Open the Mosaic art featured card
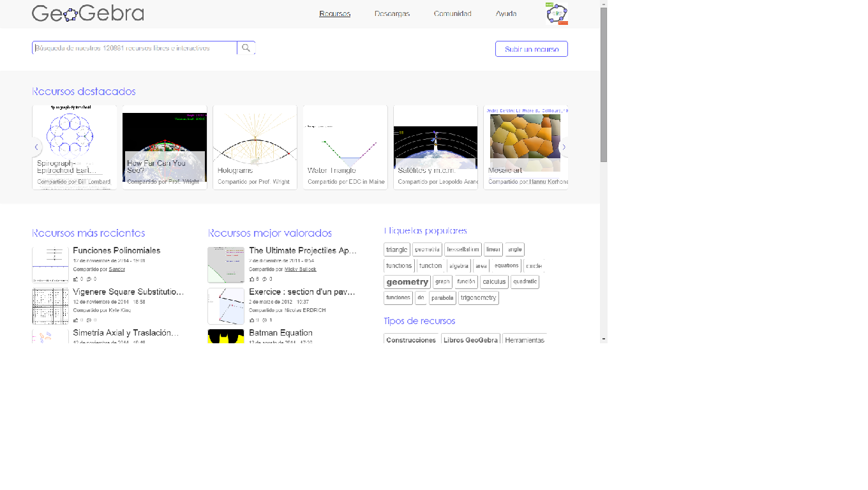The width and height of the screenshot is (868, 490). [526, 147]
